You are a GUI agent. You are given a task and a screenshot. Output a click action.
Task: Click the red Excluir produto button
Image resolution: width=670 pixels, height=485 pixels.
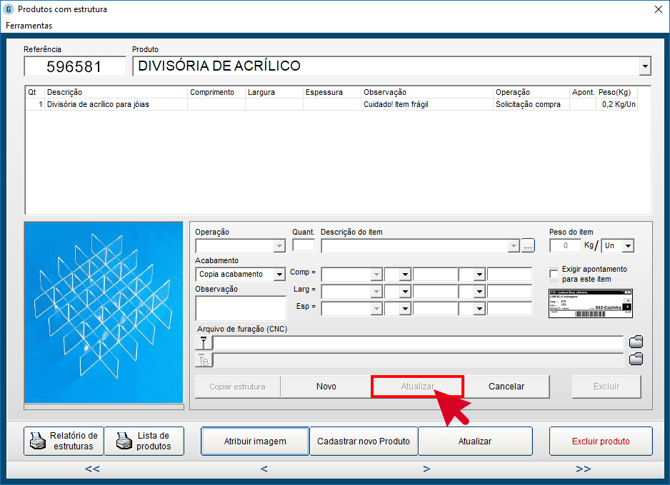[601, 441]
